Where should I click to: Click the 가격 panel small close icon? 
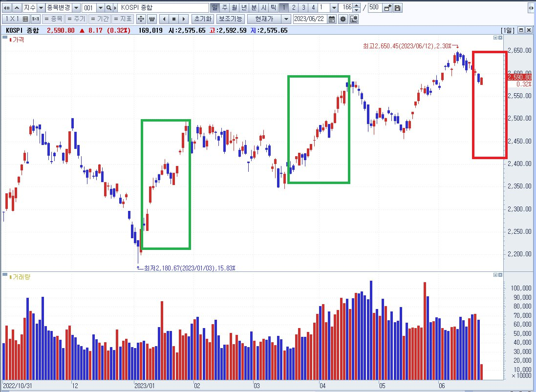(x=500, y=38)
